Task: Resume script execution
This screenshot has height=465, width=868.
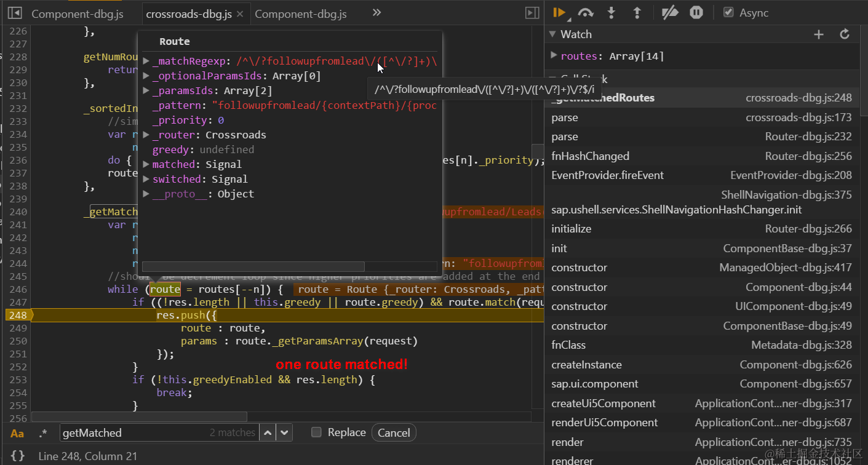Action: (559, 12)
